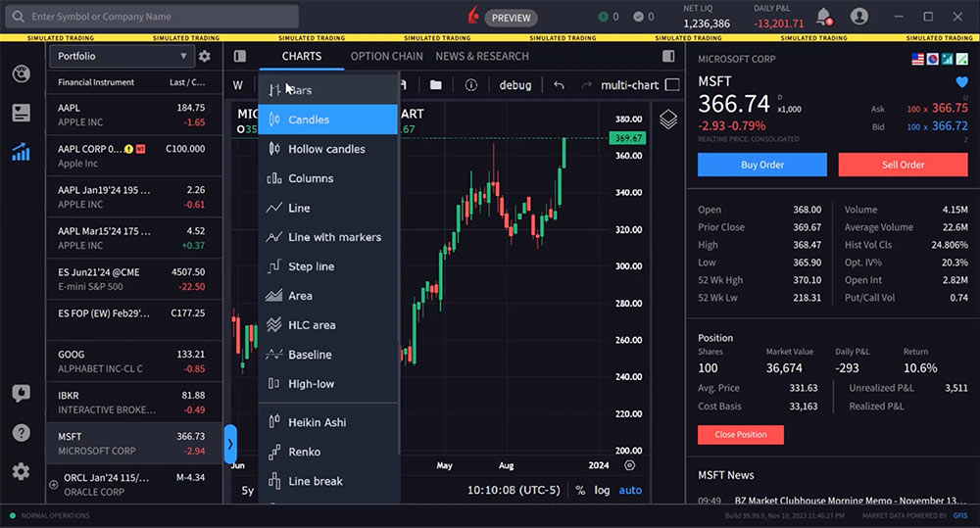The height and width of the screenshot is (528, 980).
Task: Open watchlist settings gear next to Portfolio
Action: pos(205,57)
